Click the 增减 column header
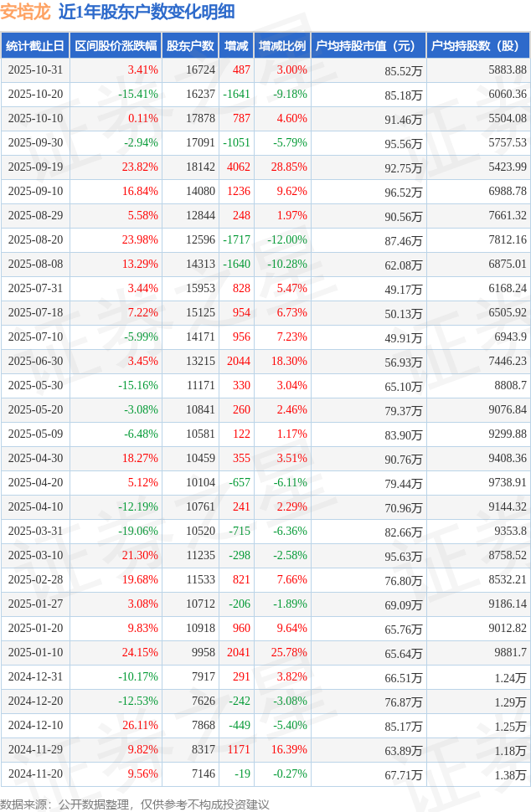Screen dimensions: 531x812 (236, 46)
